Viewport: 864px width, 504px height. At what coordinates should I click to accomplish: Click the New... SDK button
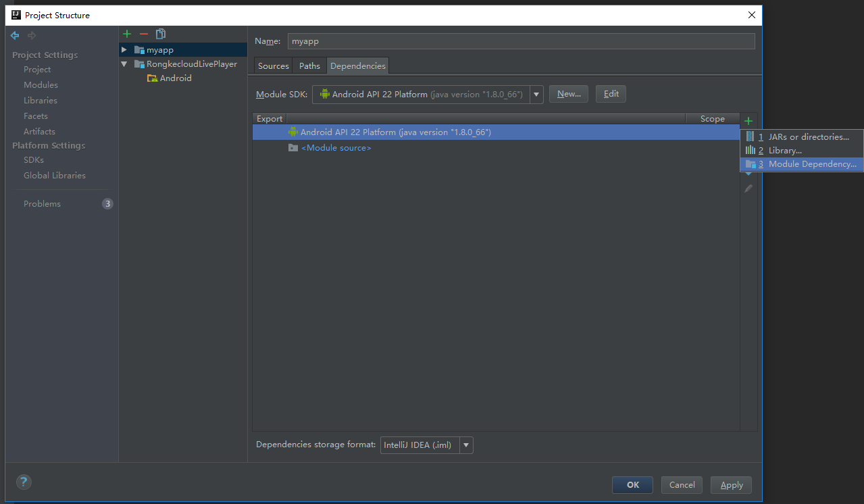point(569,94)
